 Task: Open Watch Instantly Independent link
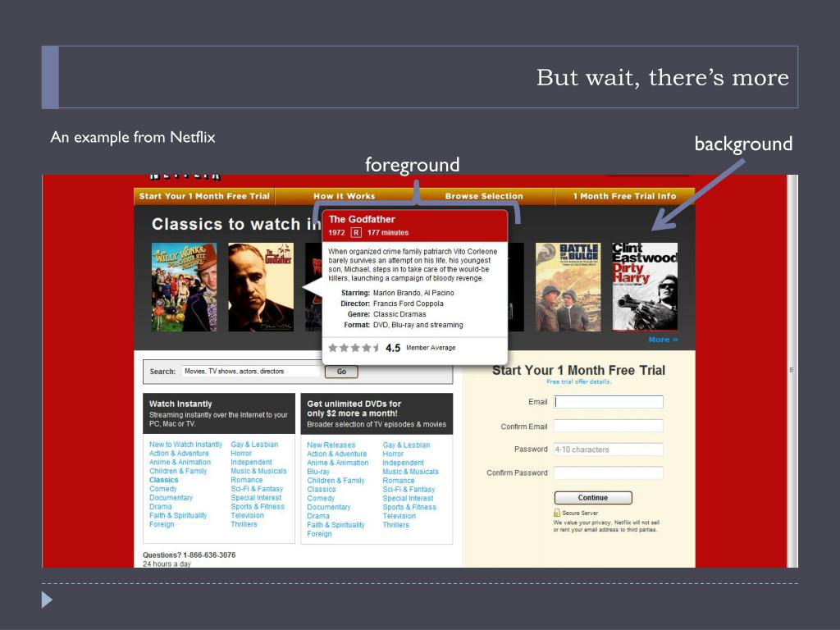pos(251,463)
